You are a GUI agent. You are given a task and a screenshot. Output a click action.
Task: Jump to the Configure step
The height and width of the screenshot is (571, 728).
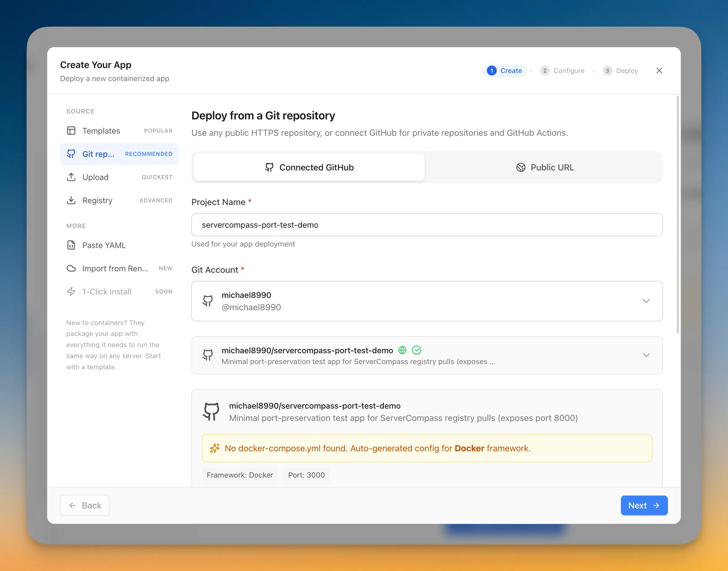[562, 71]
